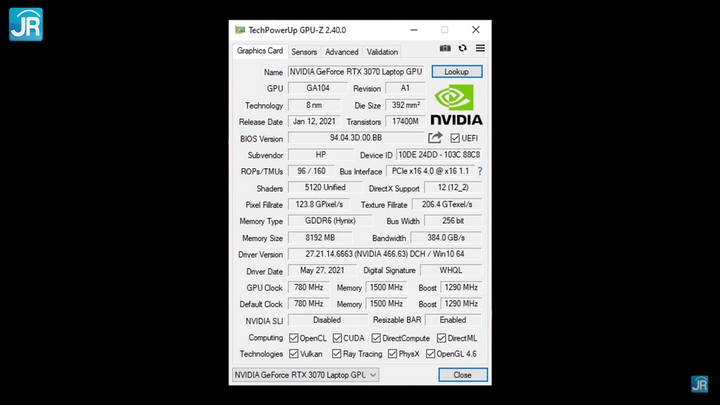This screenshot has height=405, width=720.
Task: Click the Bandwidth value 384.0 GB/s
Action: coord(446,238)
